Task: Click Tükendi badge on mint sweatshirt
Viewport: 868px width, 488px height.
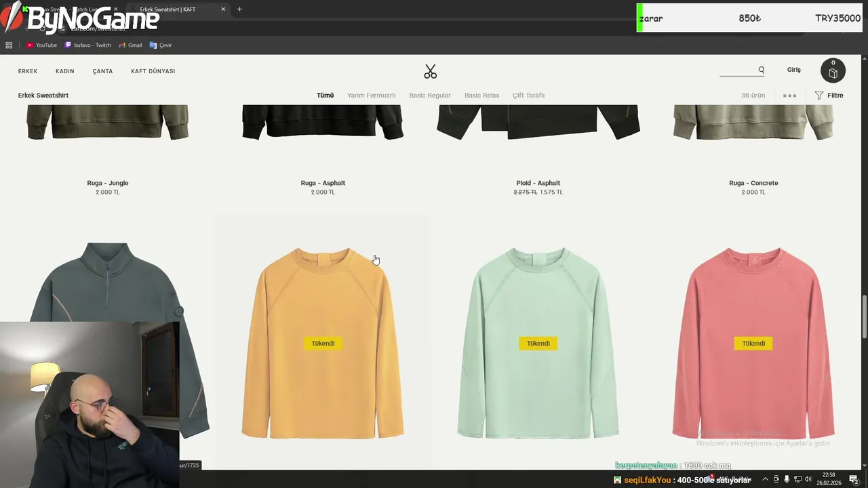Action: click(538, 344)
